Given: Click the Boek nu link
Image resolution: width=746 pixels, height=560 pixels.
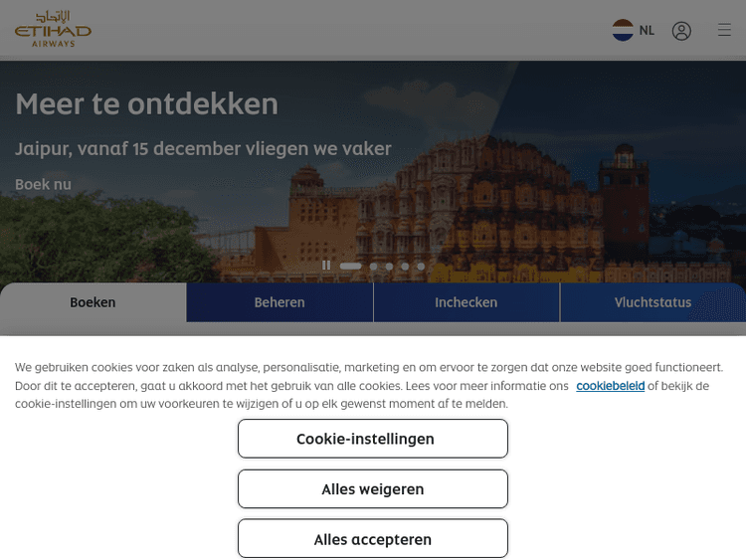Looking at the screenshot, I should coord(43,184).
